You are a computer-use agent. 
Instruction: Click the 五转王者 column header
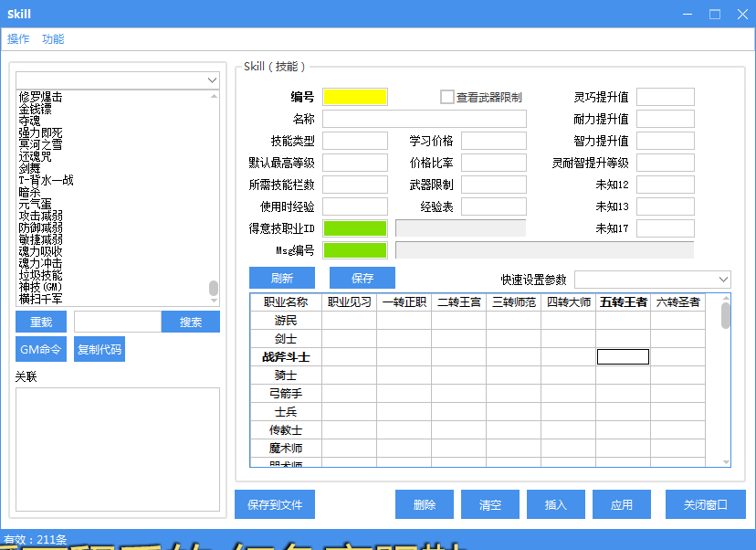coord(623,302)
